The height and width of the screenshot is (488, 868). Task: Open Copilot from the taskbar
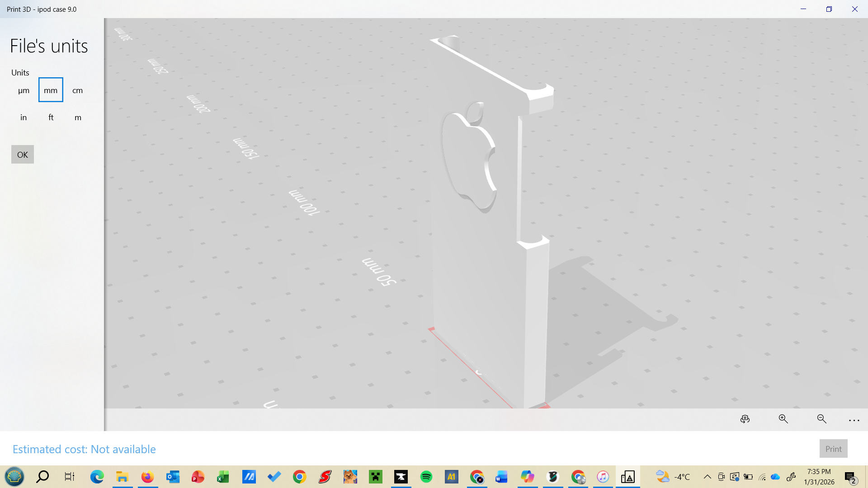coord(527,477)
